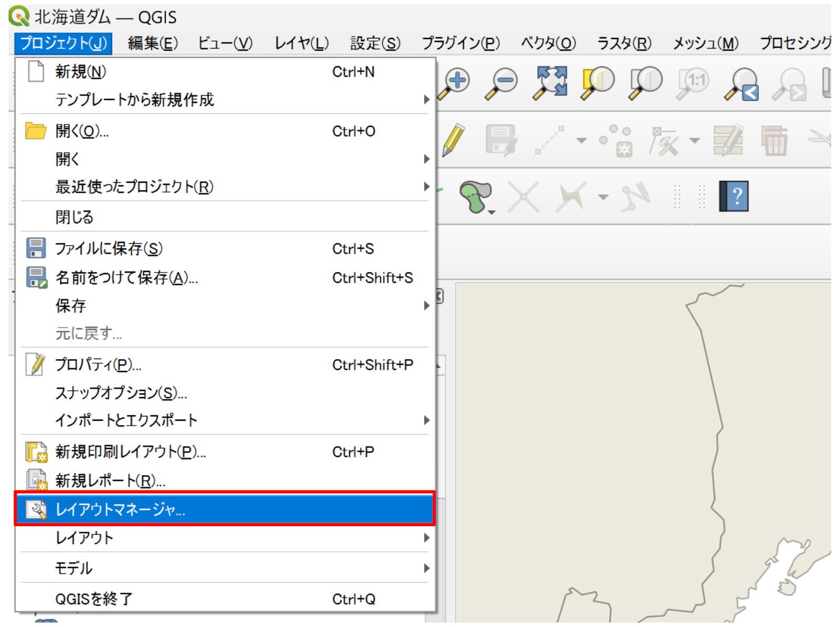Click the Zoom to Selection icon
This screenshot has height=627, width=840.
pos(597,83)
